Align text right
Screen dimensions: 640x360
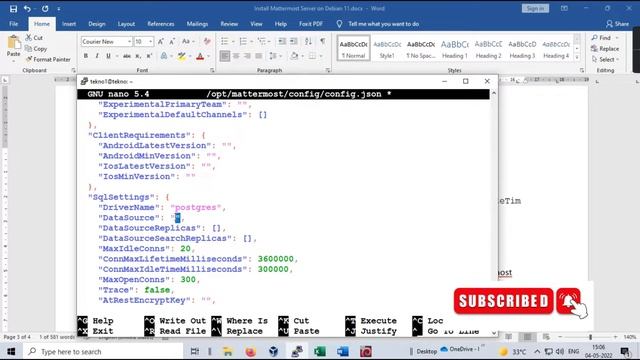247,56
